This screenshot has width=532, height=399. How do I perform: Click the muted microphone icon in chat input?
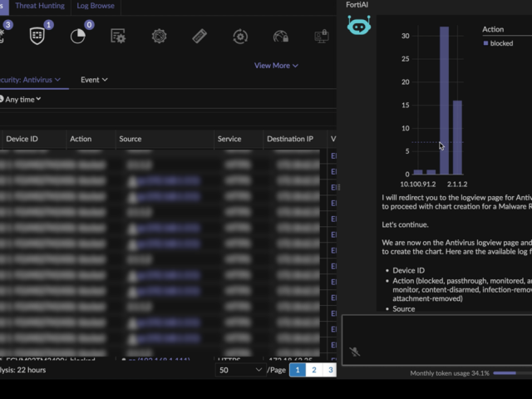(x=355, y=352)
